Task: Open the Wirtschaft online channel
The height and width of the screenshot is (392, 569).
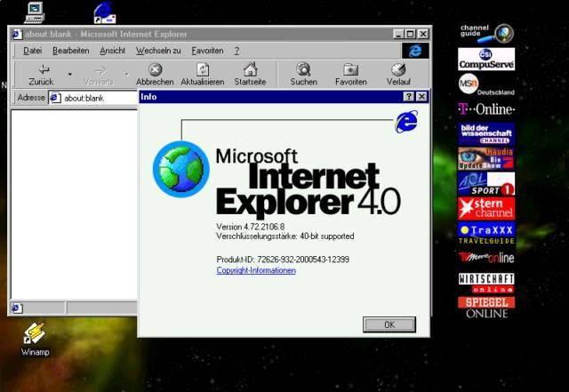Action: pos(486,283)
